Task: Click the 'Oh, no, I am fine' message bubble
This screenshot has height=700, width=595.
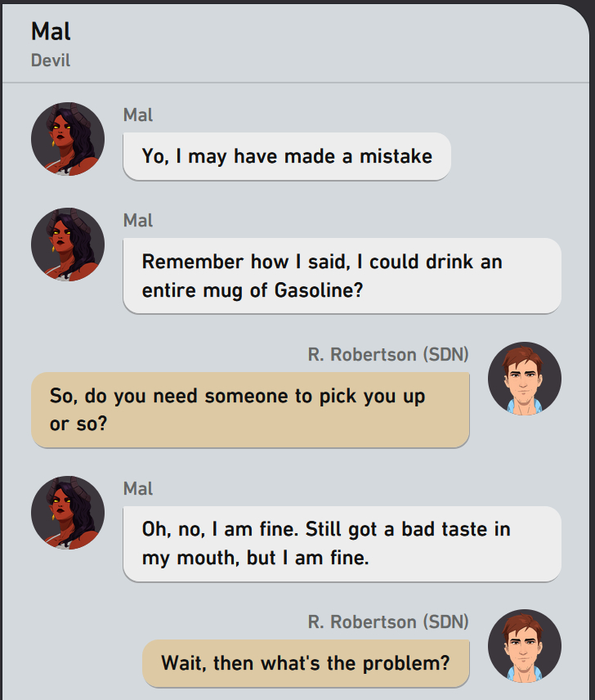Action: pos(342,544)
